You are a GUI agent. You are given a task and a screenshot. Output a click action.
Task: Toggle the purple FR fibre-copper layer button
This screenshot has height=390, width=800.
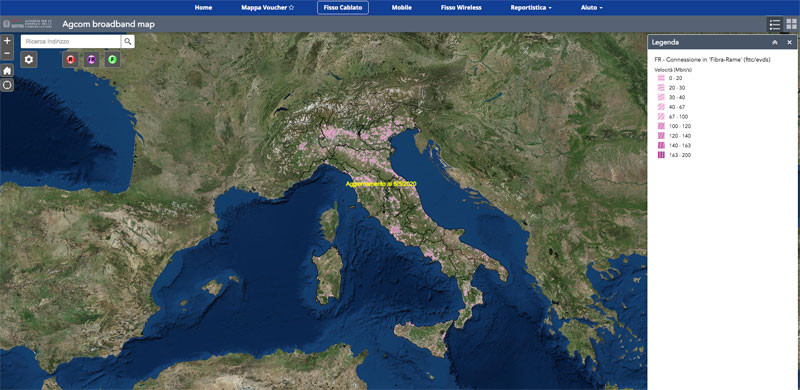pyautogui.click(x=91, y=60)
